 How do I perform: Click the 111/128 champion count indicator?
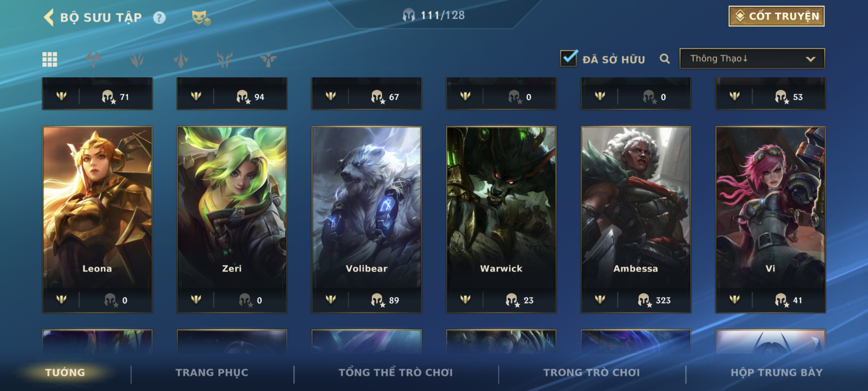(434, 15)
